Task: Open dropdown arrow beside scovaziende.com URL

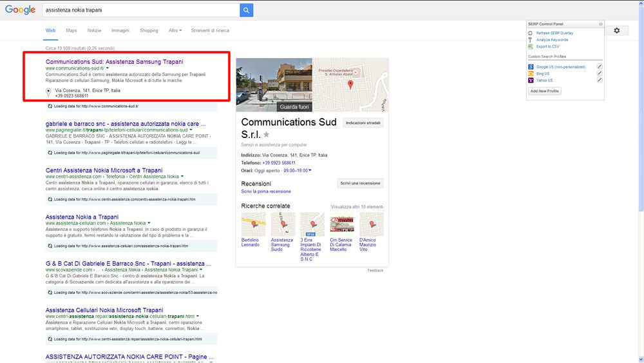Action: [201, 270]
